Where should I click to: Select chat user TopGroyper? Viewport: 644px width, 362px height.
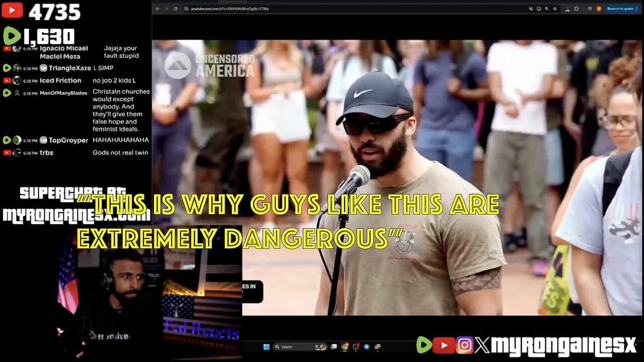pos(68,140)
